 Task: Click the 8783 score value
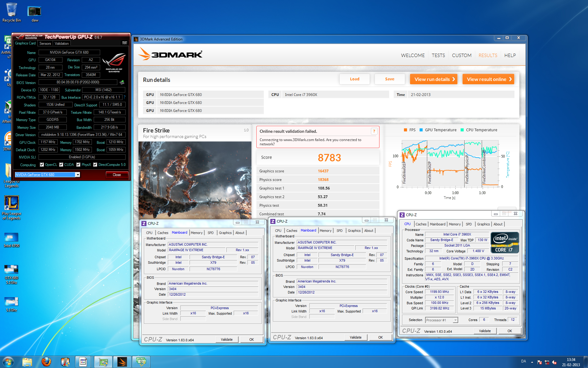tap(329, 158)
